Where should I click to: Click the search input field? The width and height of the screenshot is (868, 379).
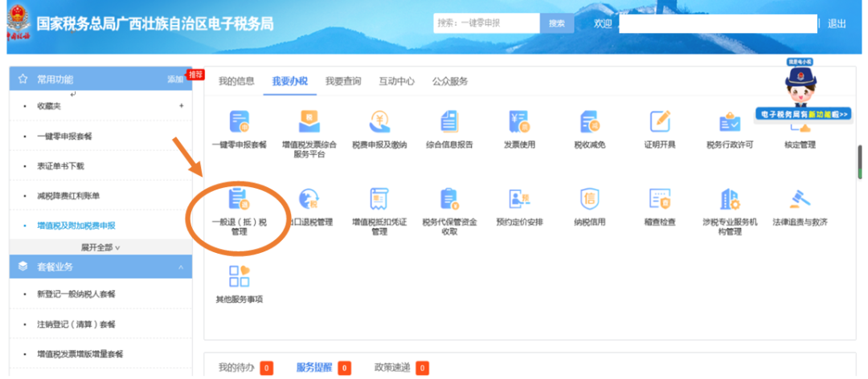point(486,23)
